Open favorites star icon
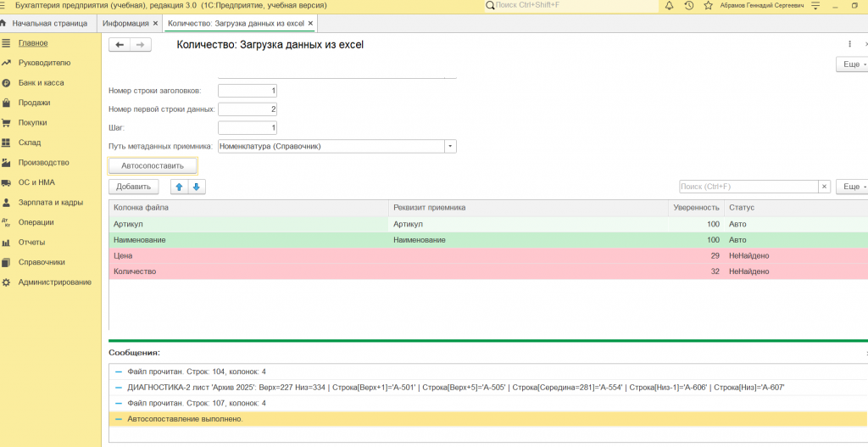The width and height of the screenshot is (868, 447). click(x=708, y=6)
